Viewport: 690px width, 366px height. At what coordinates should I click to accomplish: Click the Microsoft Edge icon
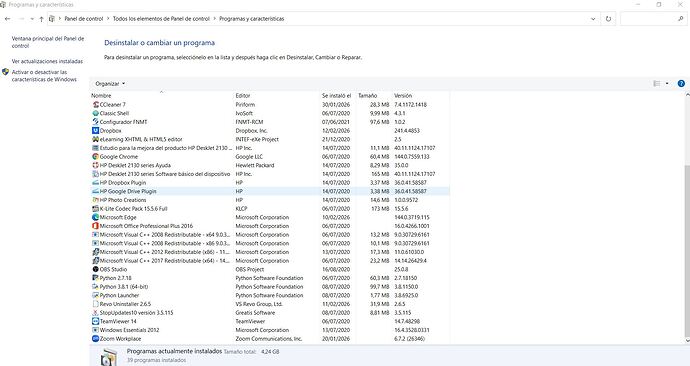[95, 217]
